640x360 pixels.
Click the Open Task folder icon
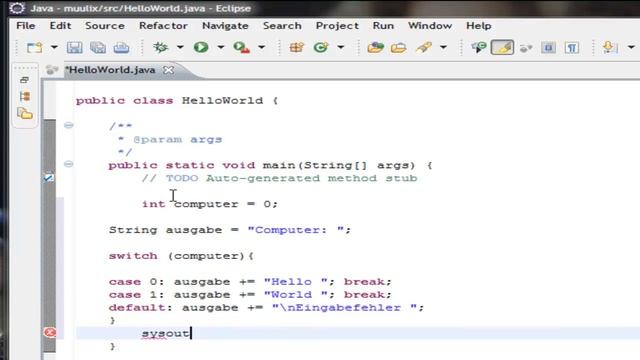click(x=398, y=47)
